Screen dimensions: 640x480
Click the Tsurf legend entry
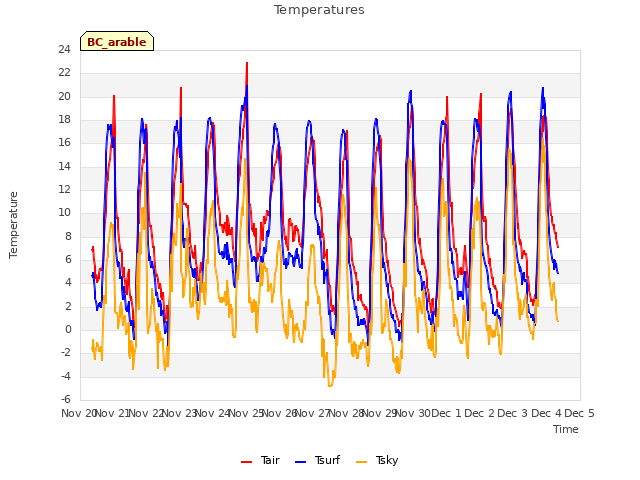(317, 460)
